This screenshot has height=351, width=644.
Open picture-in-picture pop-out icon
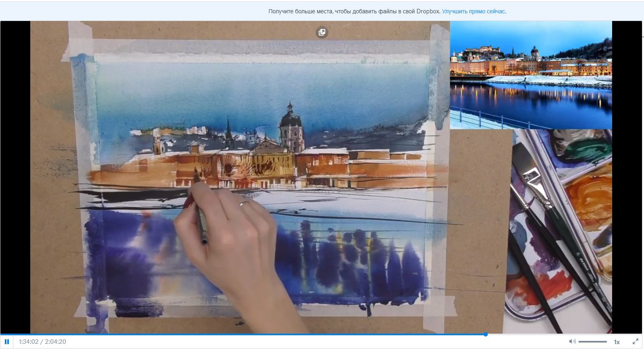(x=322, y=32)
